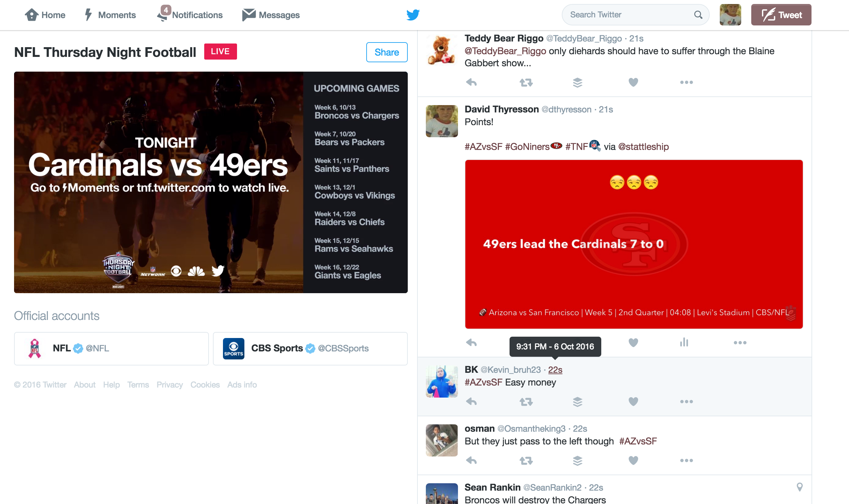Open more options on Teddy Bear Riggo tweet

point(686,82)
